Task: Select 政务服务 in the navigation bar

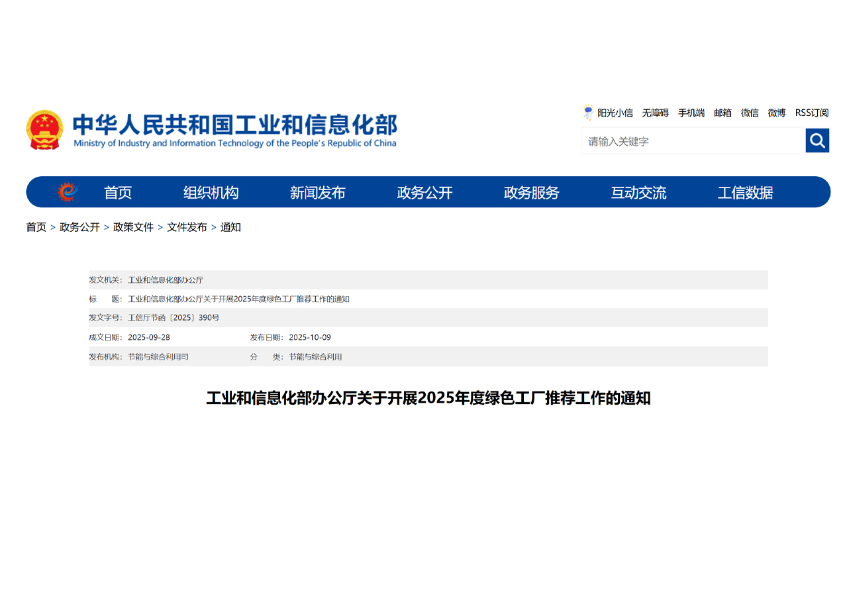Action: pyautogui.click(x=531, y=193)
